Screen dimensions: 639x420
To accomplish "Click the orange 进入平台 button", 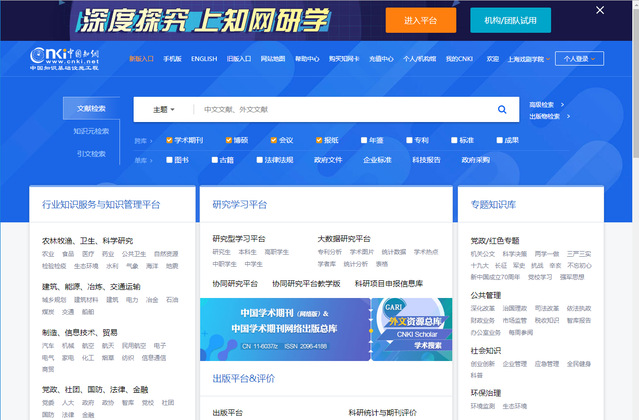I will [x=421, y=20].
